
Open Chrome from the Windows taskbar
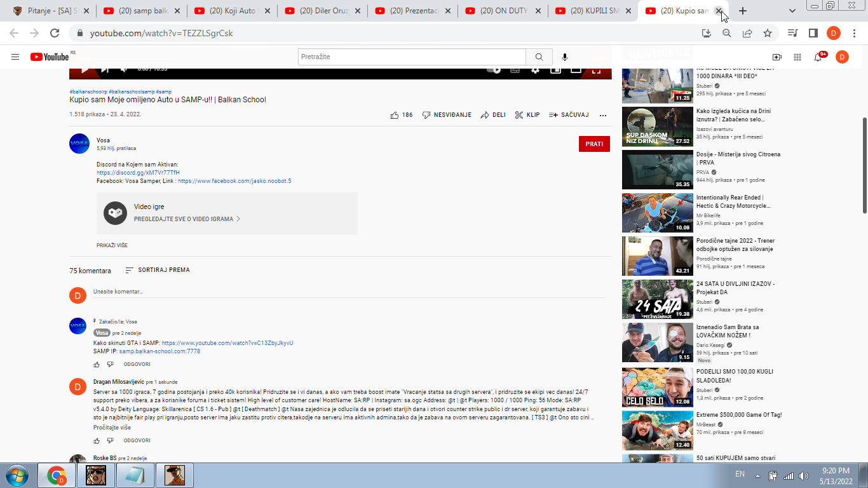57,475
